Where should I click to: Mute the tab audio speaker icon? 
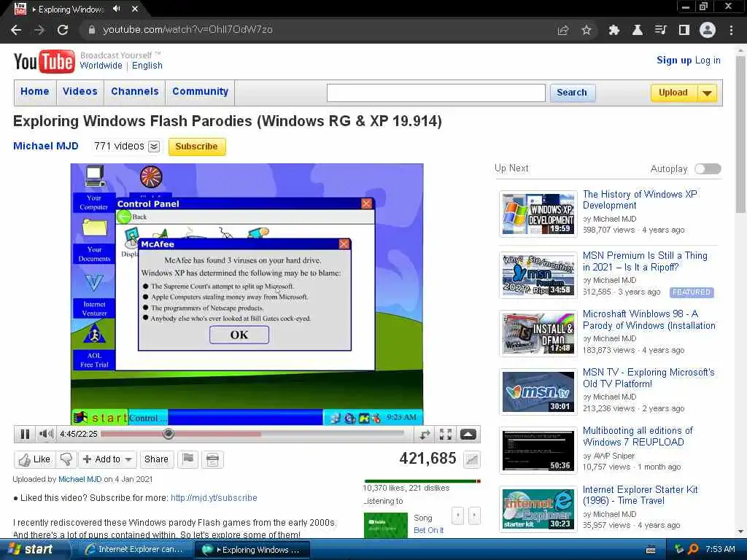(x=116, y=9)
